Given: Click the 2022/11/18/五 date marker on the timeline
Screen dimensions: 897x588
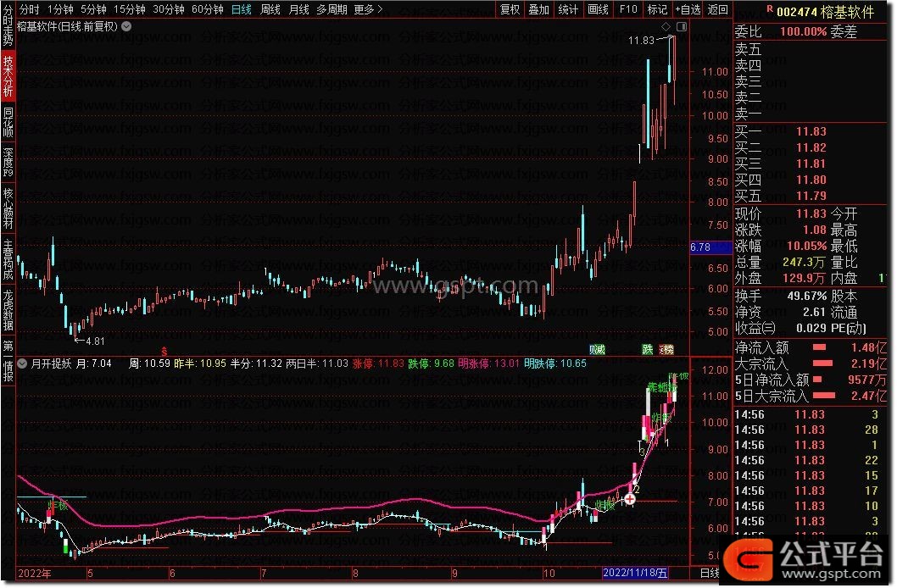Looking at the screenshot, I should point(635,573).
